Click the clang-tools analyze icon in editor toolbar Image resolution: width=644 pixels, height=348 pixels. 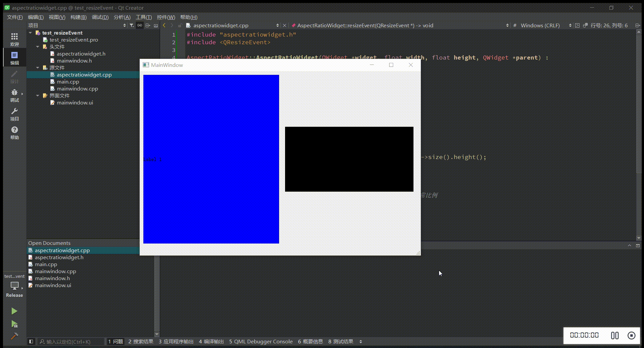585,25
